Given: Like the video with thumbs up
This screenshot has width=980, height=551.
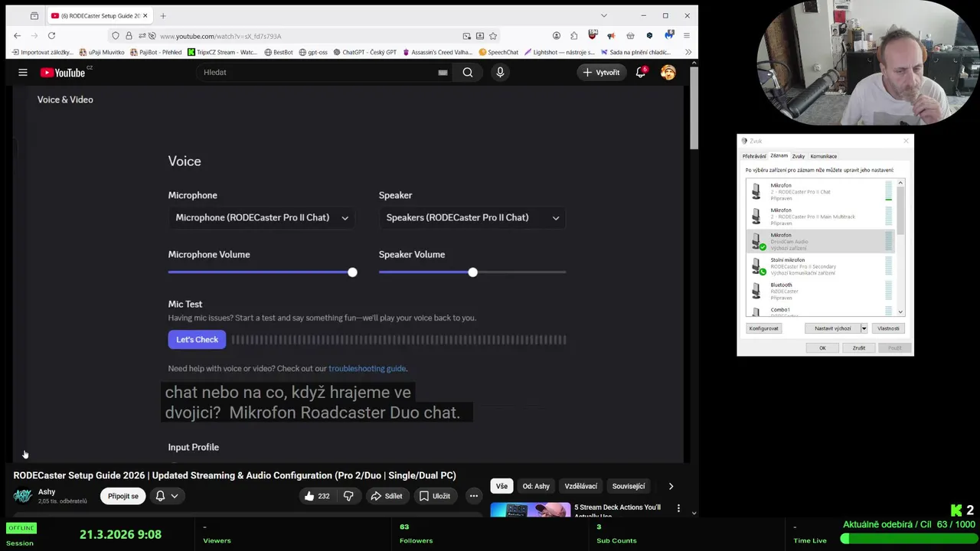Looking at the screenshot, I should point(316,496).
